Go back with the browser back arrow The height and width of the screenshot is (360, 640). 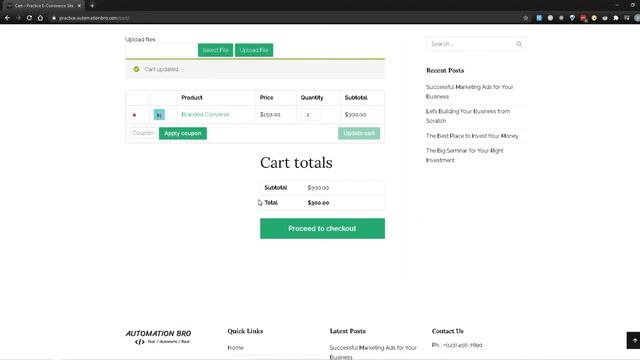(7, 18)
